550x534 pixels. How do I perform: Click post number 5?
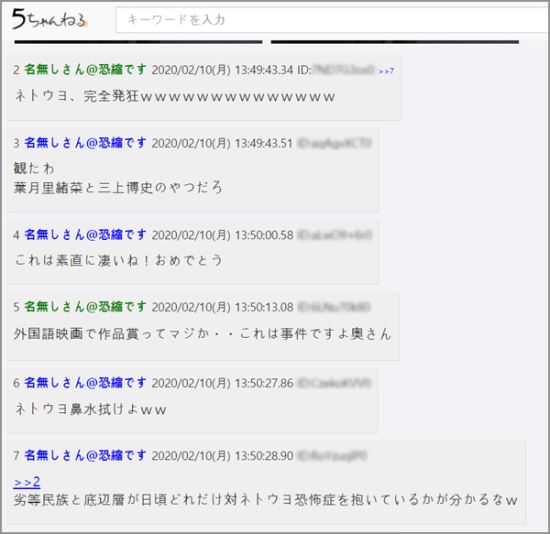pyautogui.click(x=16, y=307)
